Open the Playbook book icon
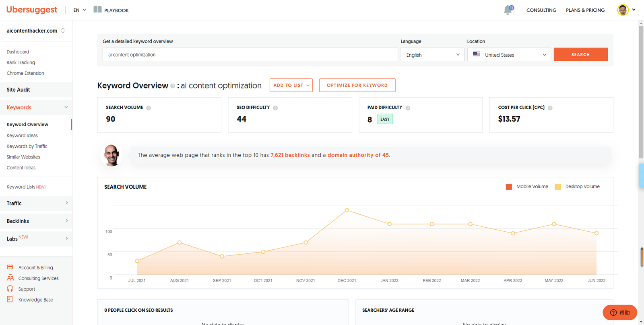 tap(97, 9)
